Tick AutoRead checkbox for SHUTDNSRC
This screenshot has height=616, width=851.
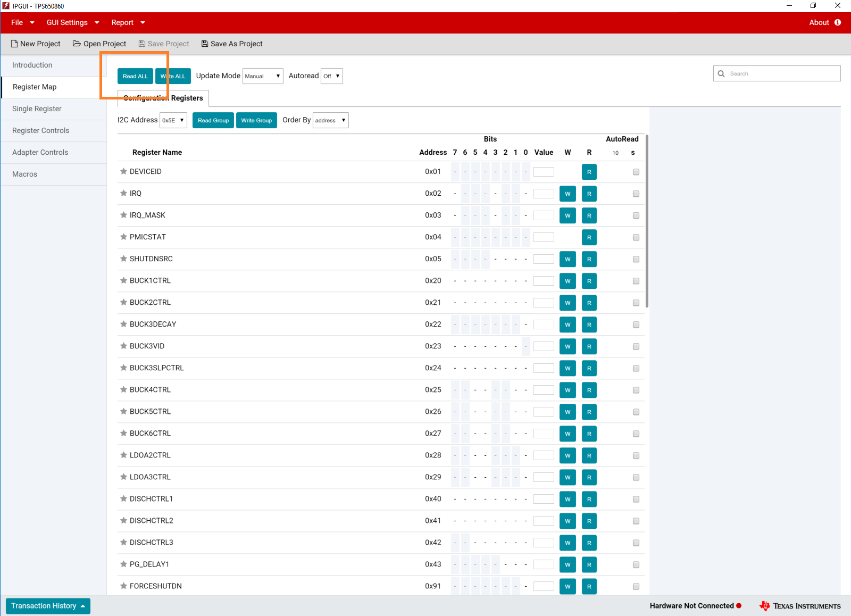[636, 259]
